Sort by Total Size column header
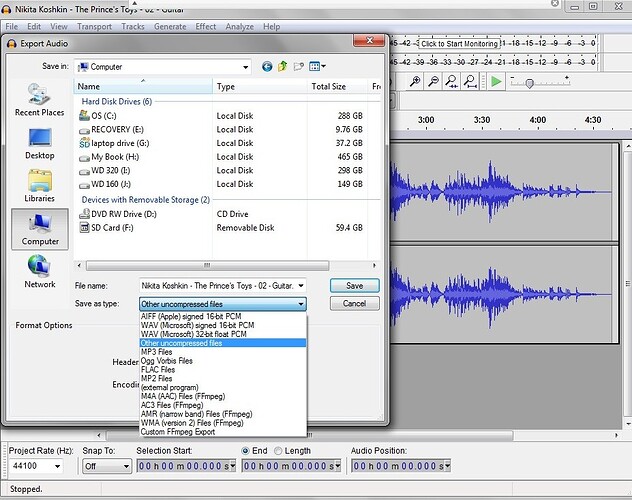 tap(337, 87)
